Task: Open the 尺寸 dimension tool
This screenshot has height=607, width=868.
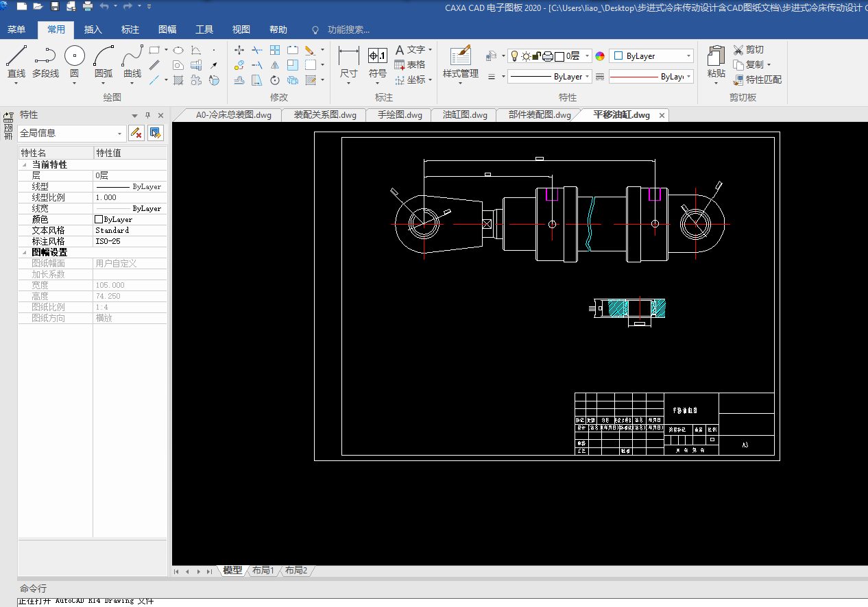Action: [349, 62]
